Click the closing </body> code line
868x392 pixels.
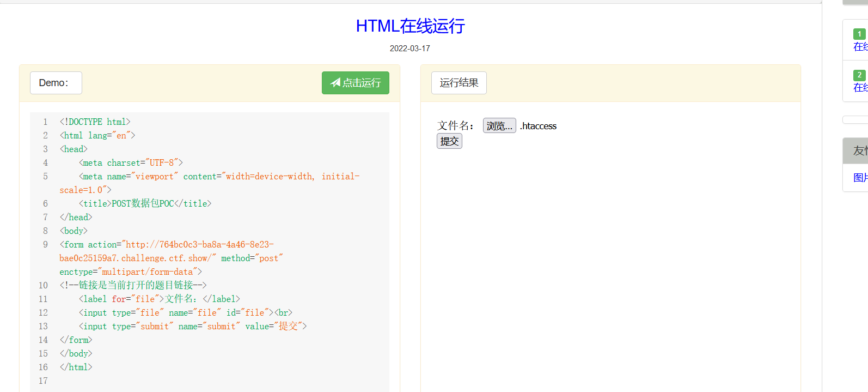(x=76, y=353)
